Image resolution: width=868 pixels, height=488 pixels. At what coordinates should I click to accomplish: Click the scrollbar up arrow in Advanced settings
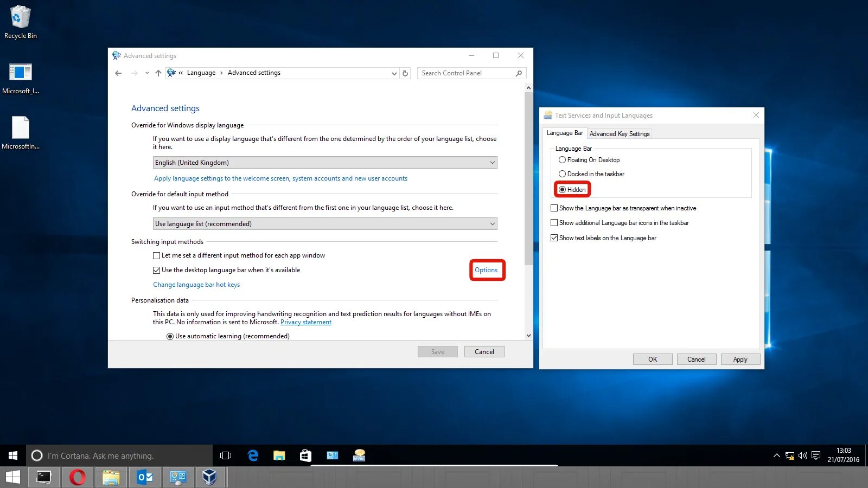click(529, 88)
